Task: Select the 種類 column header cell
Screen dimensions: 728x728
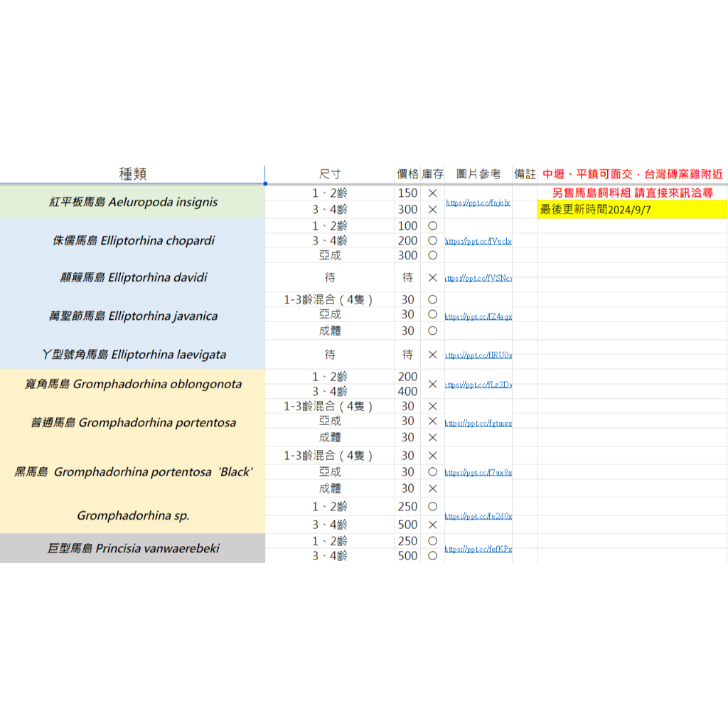Action: pos(132,174)
